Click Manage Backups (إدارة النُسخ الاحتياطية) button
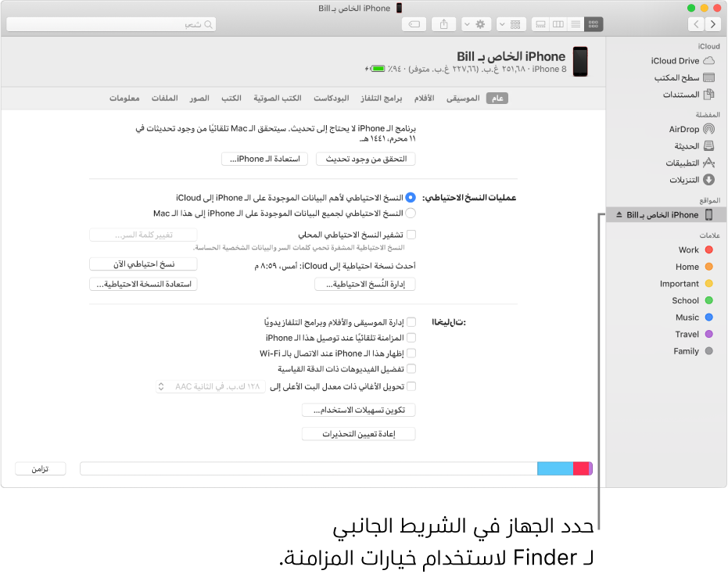This screenshot has width=728, height=574. click(365, 284)
